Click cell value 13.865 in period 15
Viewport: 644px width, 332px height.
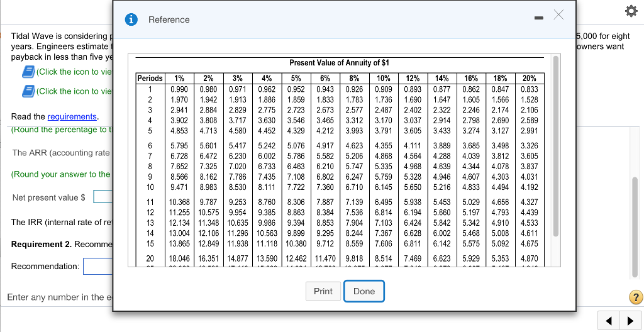coord(179,244)
